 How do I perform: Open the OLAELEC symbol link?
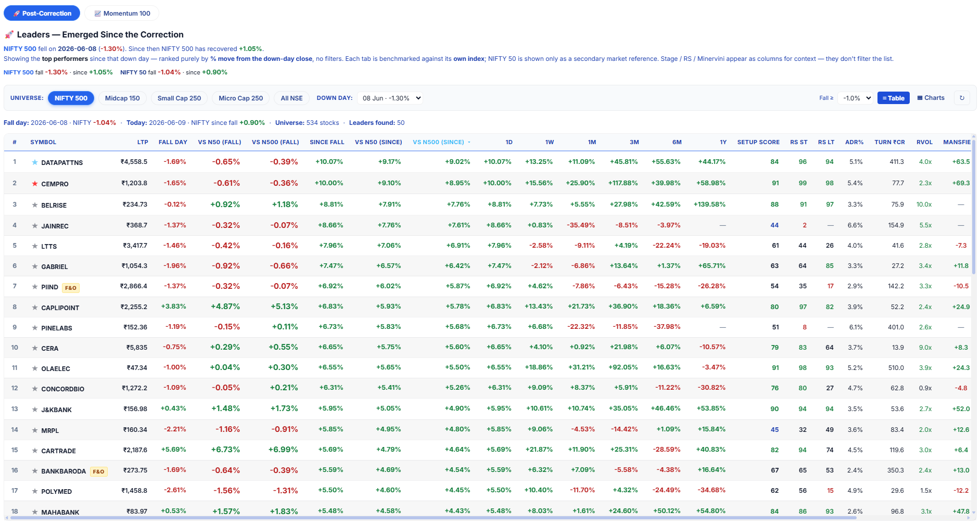click(56, 369)
